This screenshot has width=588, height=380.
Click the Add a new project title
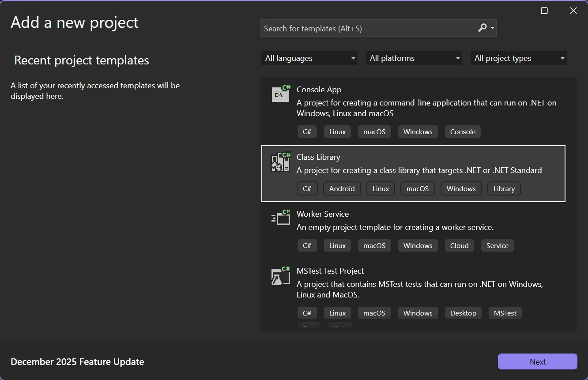[75, 23]
